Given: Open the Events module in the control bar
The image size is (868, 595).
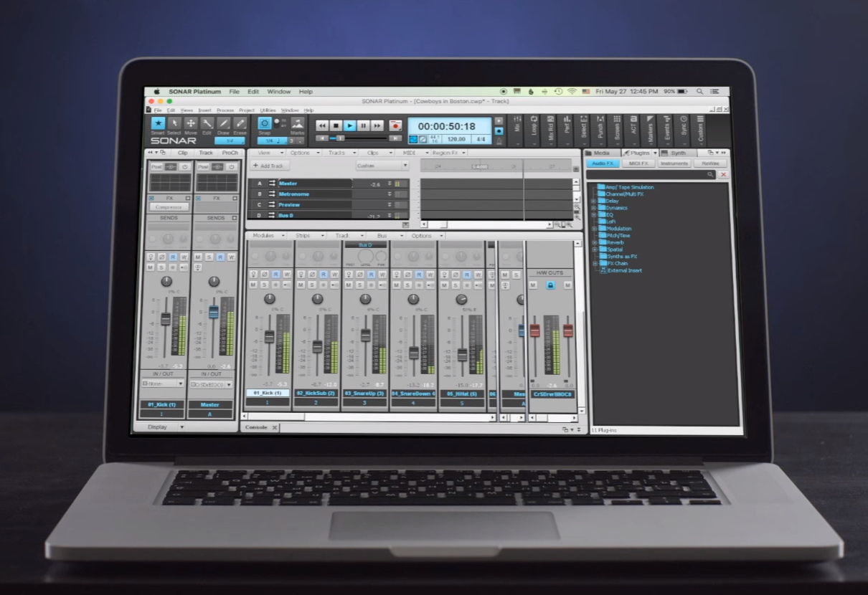Looking at the screenshot, I should (666, 130).
